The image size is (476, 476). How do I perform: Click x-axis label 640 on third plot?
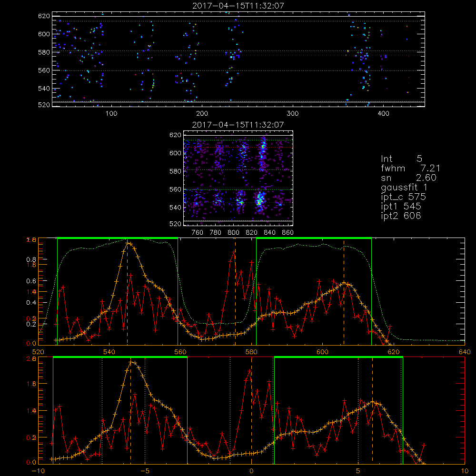click(x=465, y=352)
